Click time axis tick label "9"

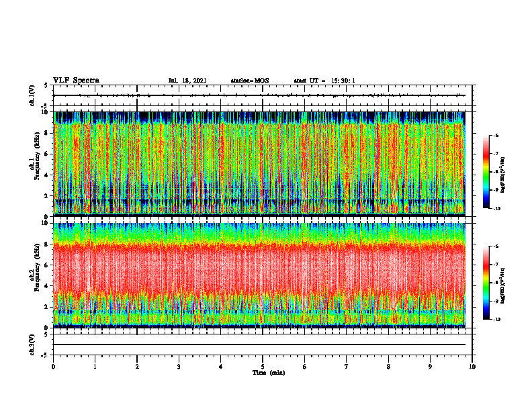click(x=430, y=367)
